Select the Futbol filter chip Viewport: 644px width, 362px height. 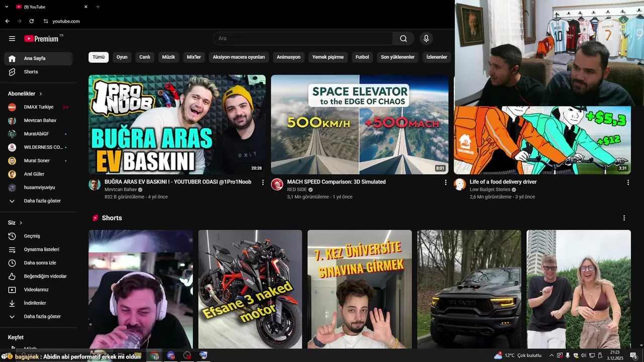pyautogui.click(x=362, y=57)
